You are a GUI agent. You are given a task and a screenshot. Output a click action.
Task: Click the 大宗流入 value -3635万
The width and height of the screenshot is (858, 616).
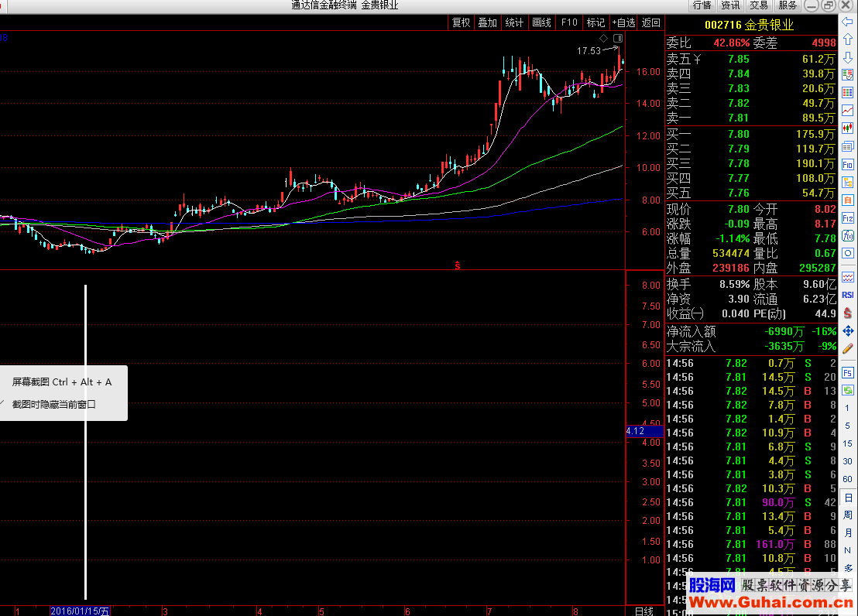pyautogui.click(x=784, y=346)
